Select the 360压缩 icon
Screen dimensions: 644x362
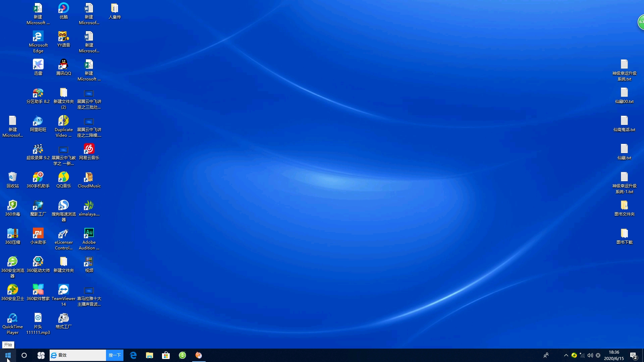(12, 236)
